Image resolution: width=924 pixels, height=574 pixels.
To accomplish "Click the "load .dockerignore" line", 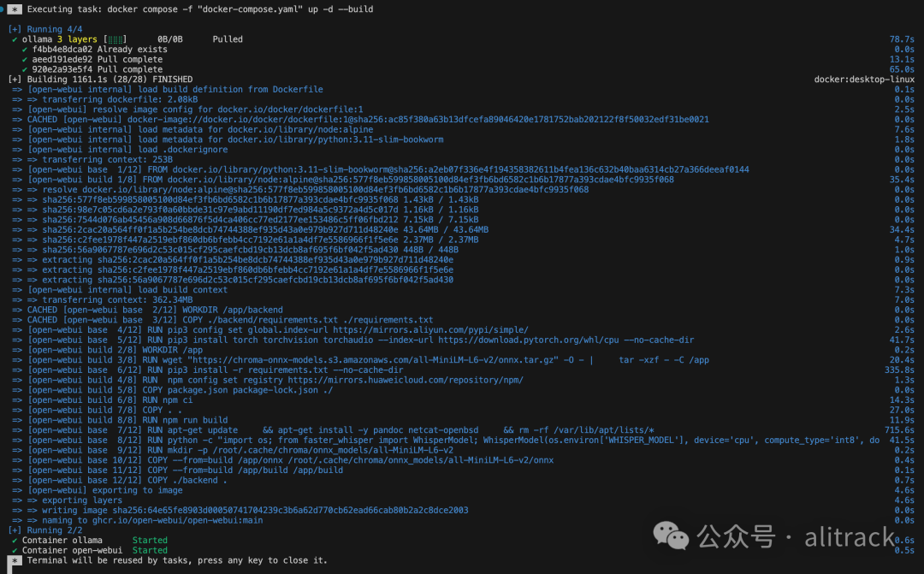I will click(x=120, y=149).
